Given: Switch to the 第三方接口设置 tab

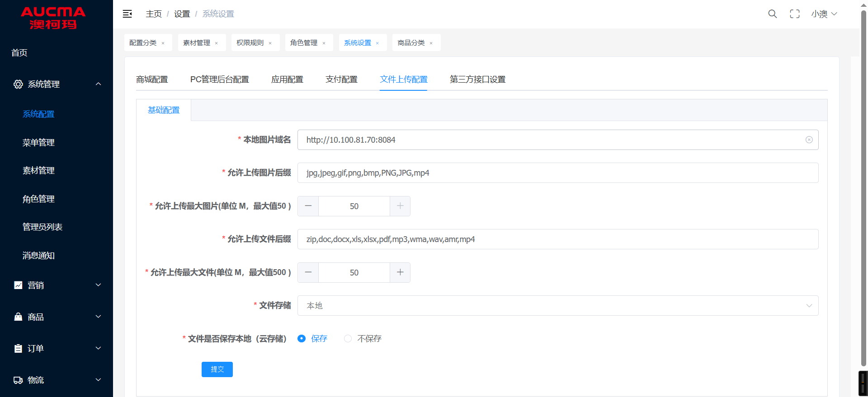Looking at the screenshot, I should coord(477,79).
